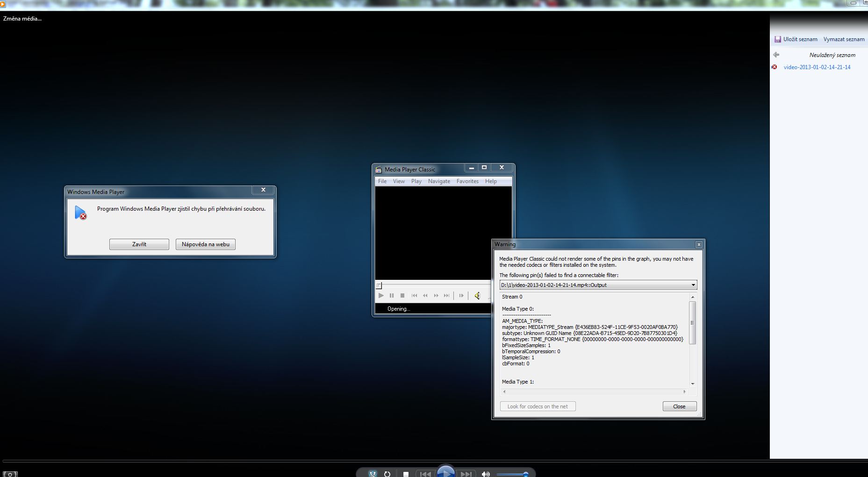Viewport: 868px width, 477px height.
Task: Click Vymazat seznam to clear playlist
Action: click(x=844, y=39)
